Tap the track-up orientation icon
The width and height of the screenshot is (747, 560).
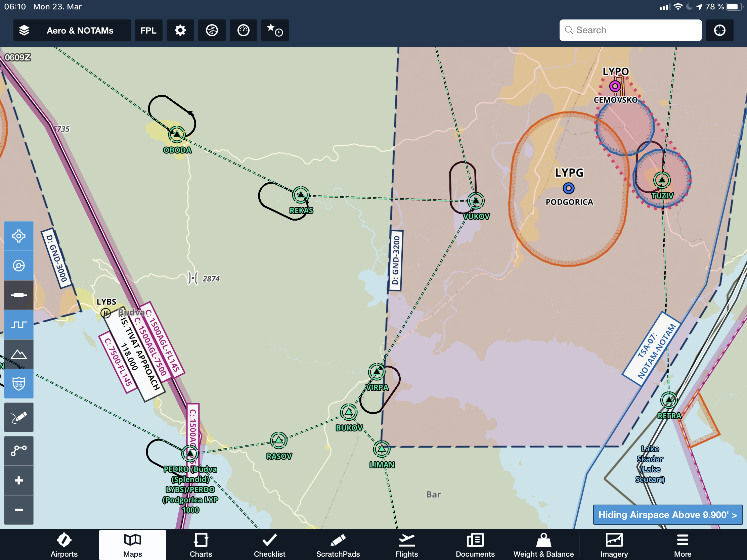point(18,266)
